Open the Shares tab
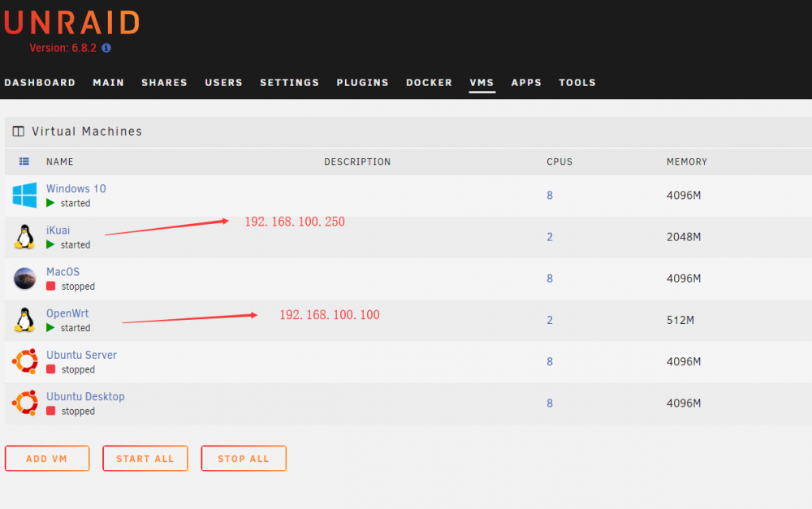The image size is (812, 509). pyautogui.click(x=164, y=82)
